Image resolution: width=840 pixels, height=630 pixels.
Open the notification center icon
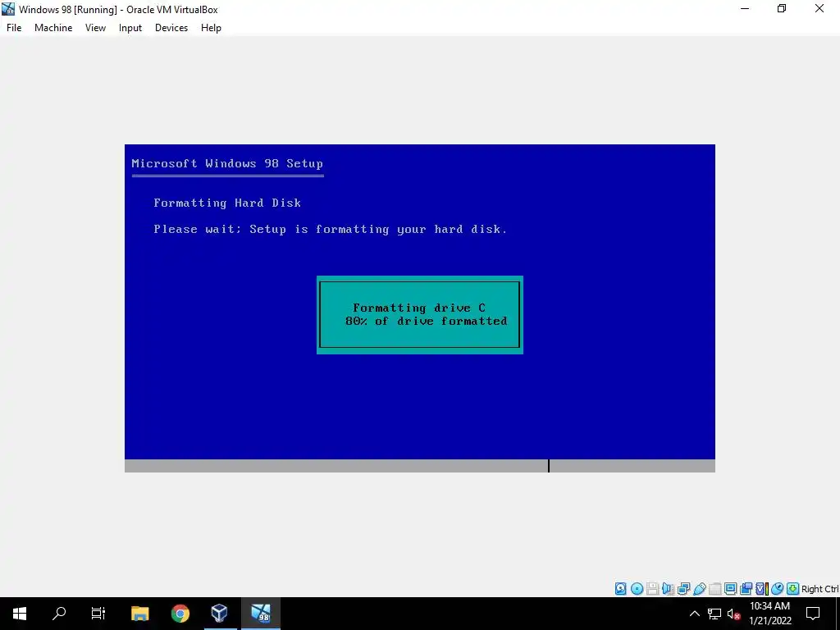point(813,614)
